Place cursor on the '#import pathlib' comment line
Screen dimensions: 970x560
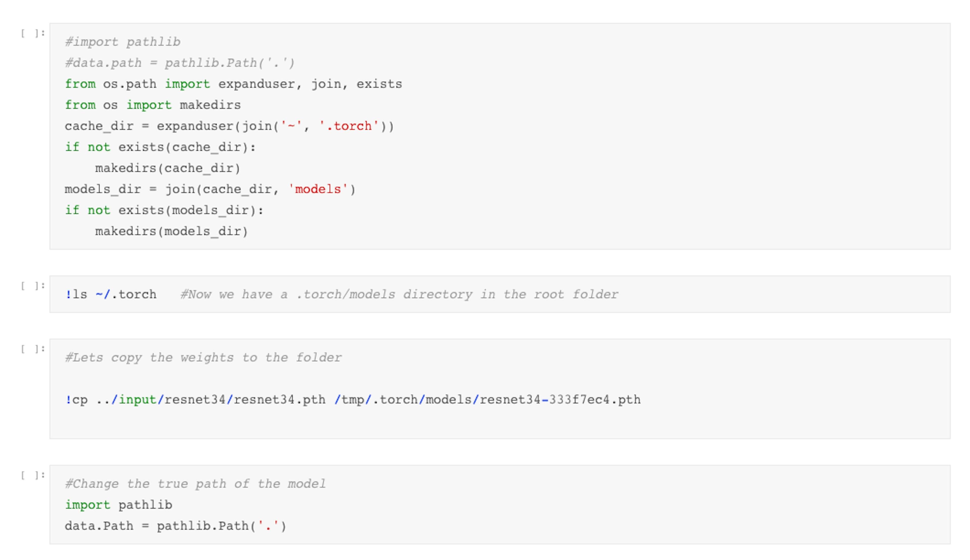tap(122, 42)
